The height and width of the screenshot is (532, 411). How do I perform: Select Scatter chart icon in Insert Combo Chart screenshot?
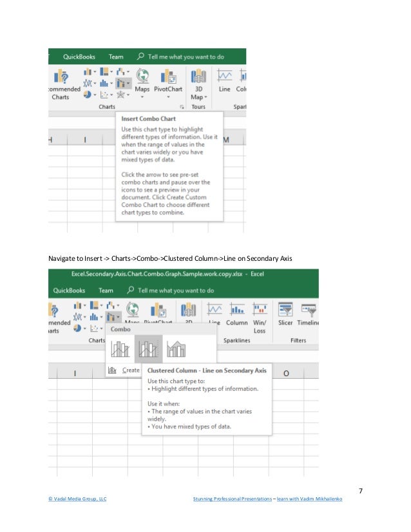click(x=104, y=95)
